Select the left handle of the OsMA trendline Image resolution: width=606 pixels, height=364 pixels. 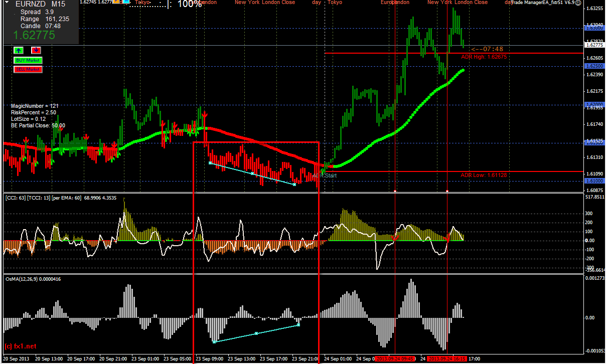click(x=214, y=342)
